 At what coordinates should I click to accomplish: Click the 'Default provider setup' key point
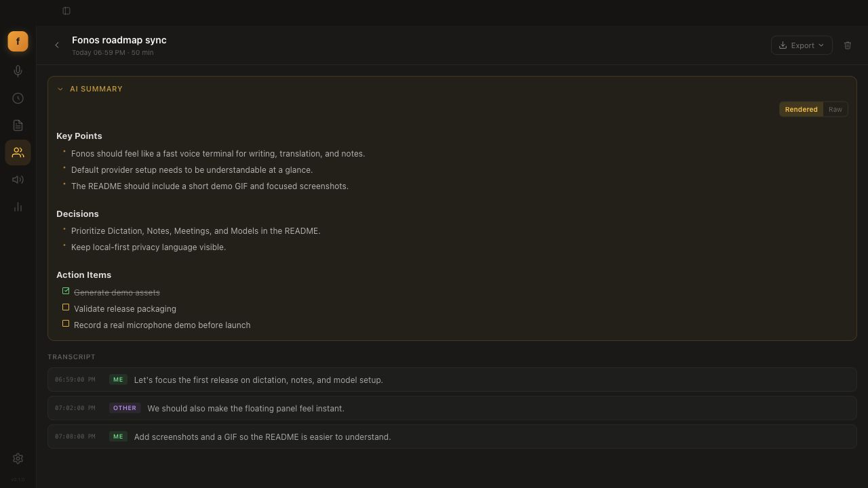click(x=192, y=170)
